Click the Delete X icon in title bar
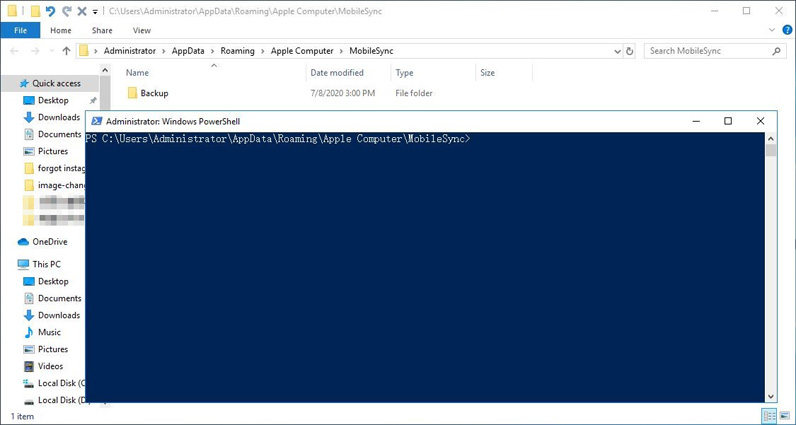 [81, 12]
